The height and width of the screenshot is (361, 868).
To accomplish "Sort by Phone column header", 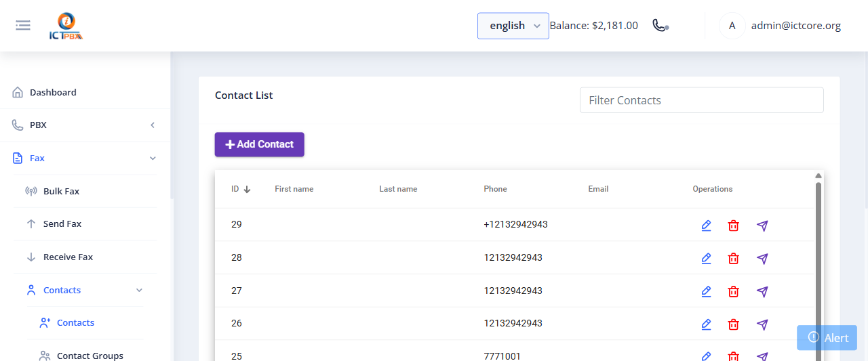I will tap(495, 189).
